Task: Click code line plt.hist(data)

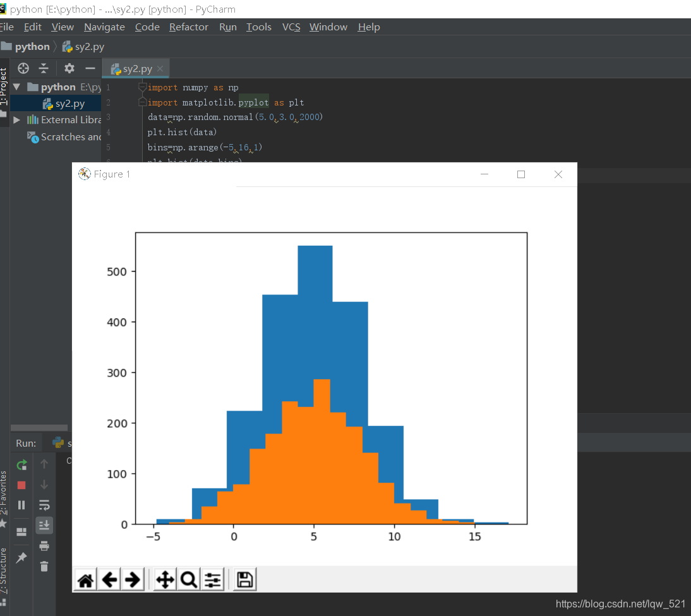Action: (182, 132)
